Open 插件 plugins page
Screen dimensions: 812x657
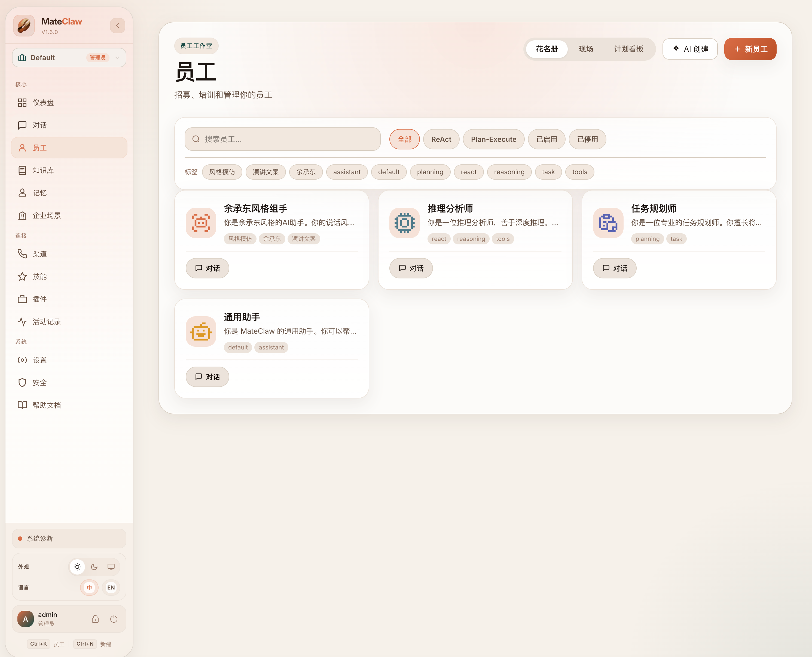69,299
